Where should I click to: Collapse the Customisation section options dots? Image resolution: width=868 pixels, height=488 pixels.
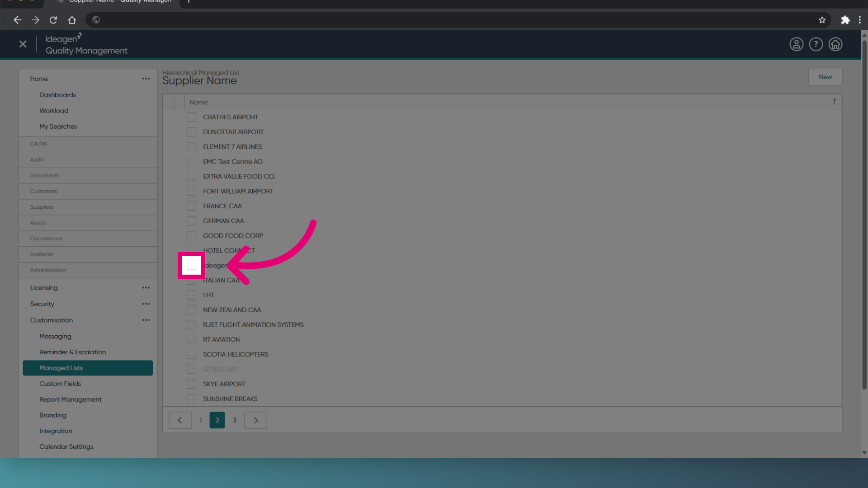click(x=146, y=320)
